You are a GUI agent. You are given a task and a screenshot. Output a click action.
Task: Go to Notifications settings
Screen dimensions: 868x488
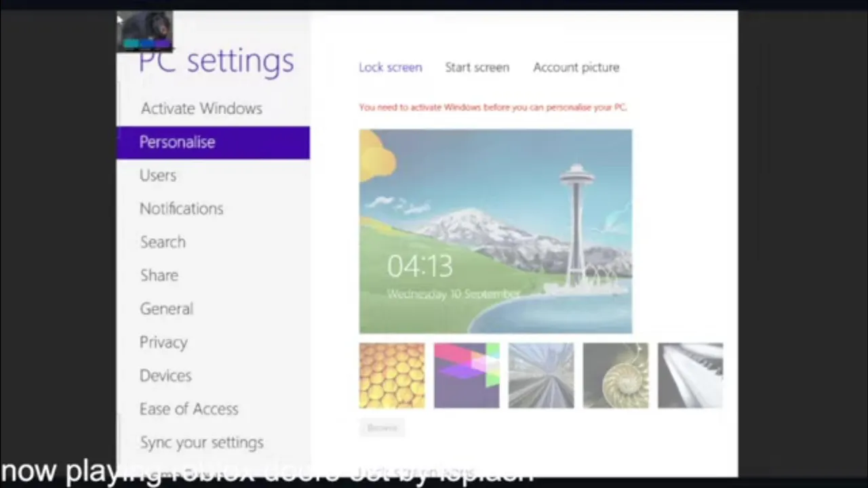point(181,209)
